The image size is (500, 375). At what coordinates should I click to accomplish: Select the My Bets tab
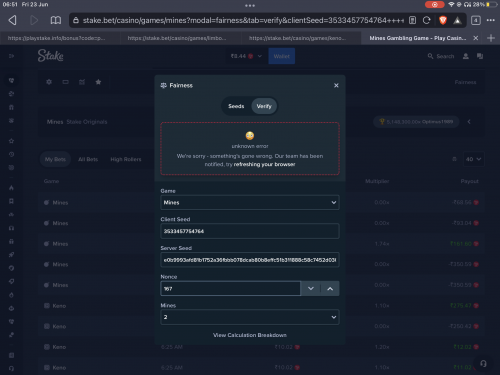click(55, 159)
